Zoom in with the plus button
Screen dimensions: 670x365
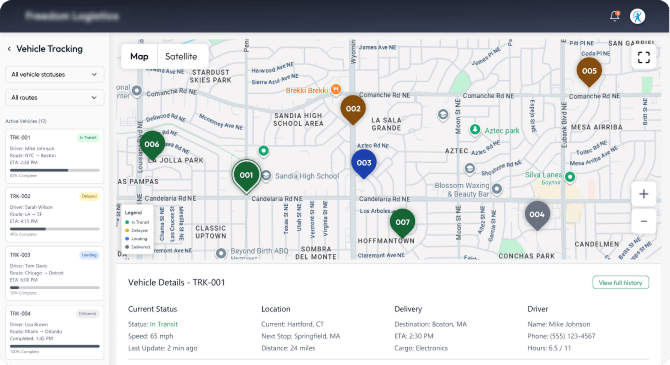tap(644, 194)
